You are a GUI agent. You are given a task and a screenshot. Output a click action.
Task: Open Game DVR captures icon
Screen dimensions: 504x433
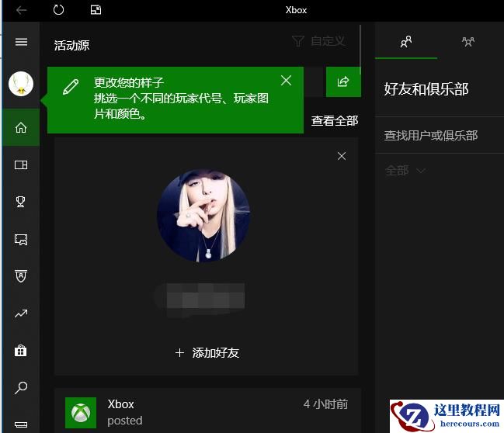(21, 239)
